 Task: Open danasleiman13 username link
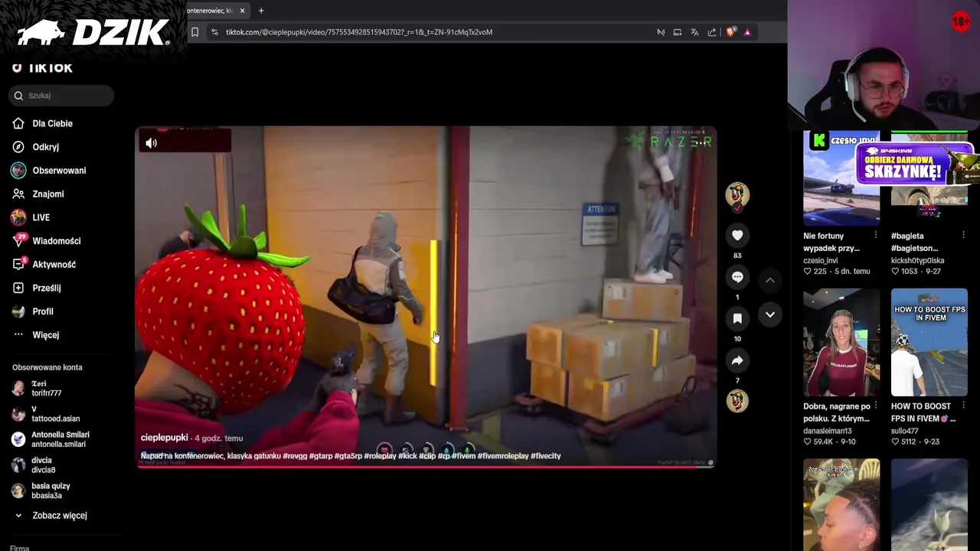[x=827, y=432]
